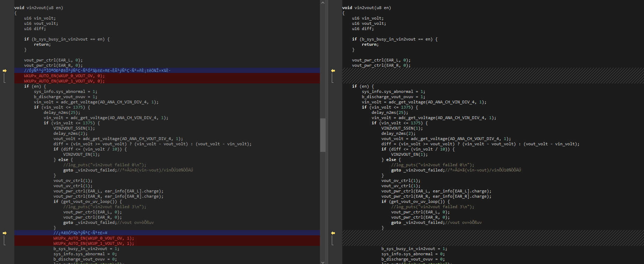644x264 pixels.
Task: Select 'WKUPx_AUTO_EN(WKUP_0_VOUT_OV, 0);' red line
Action: click(64, 76)
